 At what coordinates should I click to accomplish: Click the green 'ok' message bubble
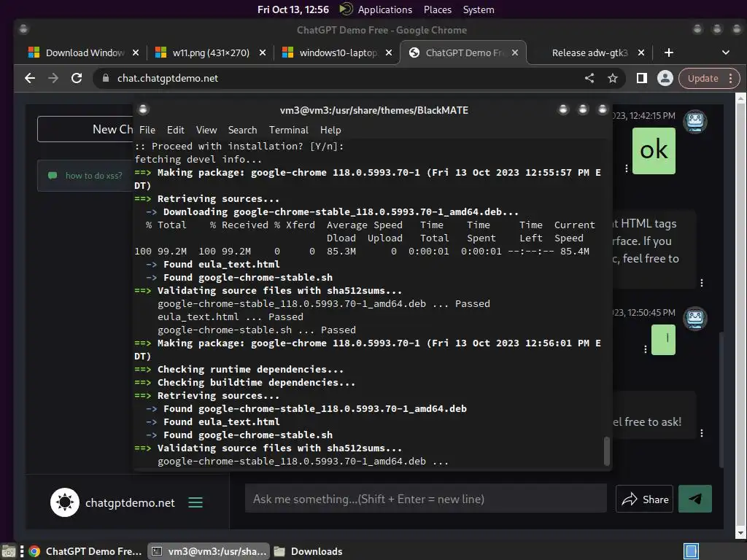coord(654,150)
